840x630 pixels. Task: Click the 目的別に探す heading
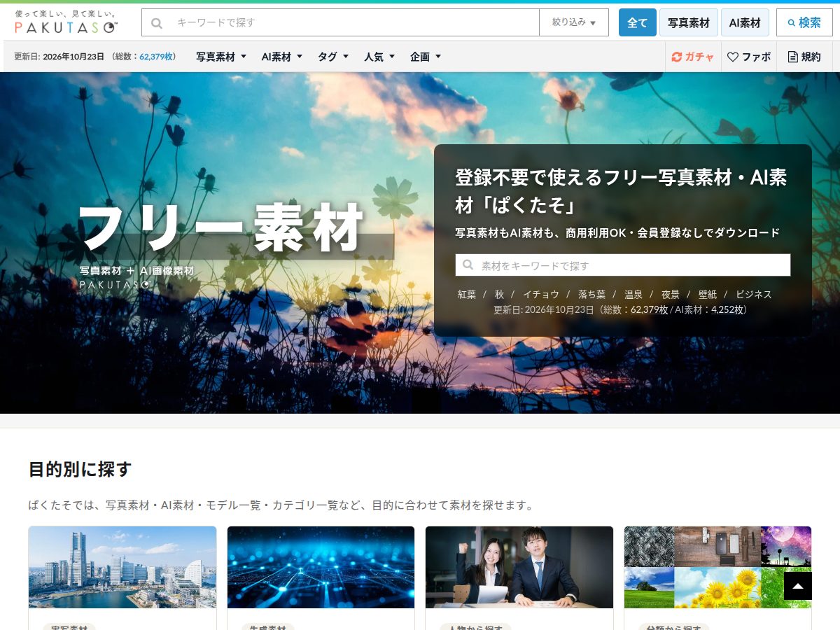point(80,469)
